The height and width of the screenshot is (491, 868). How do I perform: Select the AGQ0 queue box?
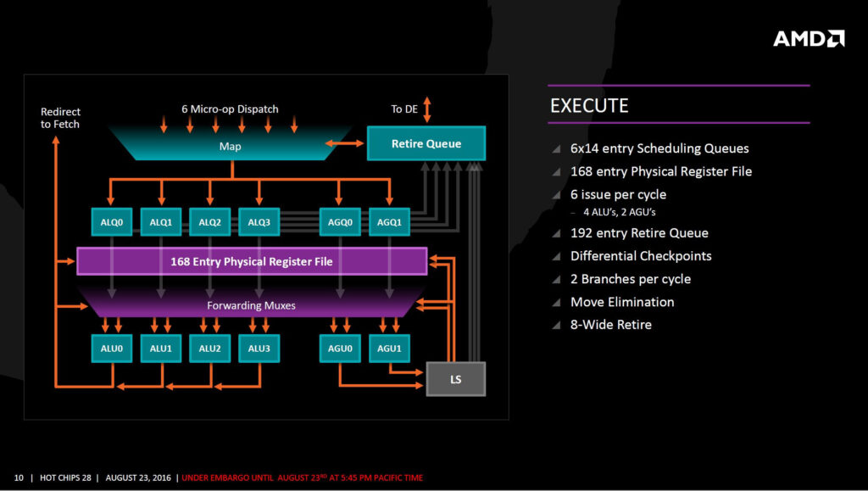340,222
